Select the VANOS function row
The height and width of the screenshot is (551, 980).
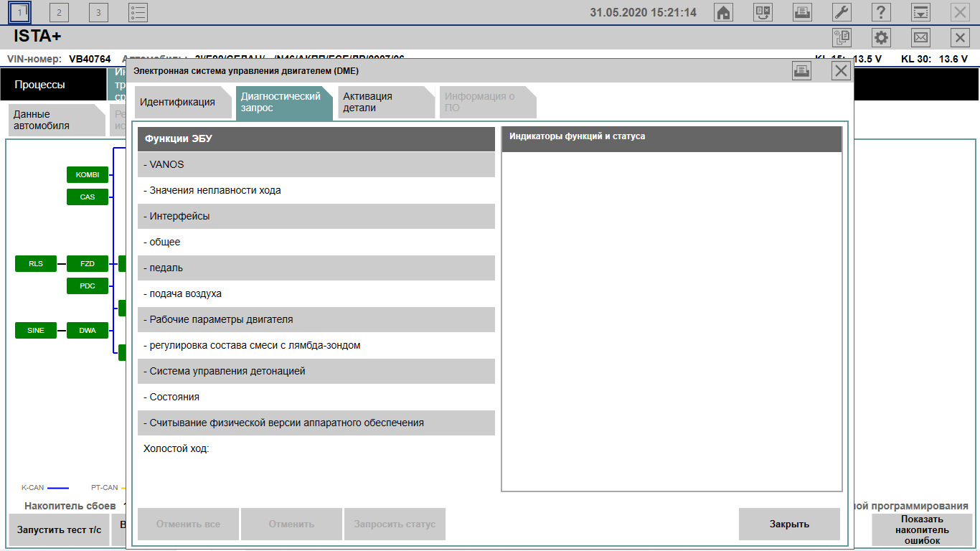(316, 164)
